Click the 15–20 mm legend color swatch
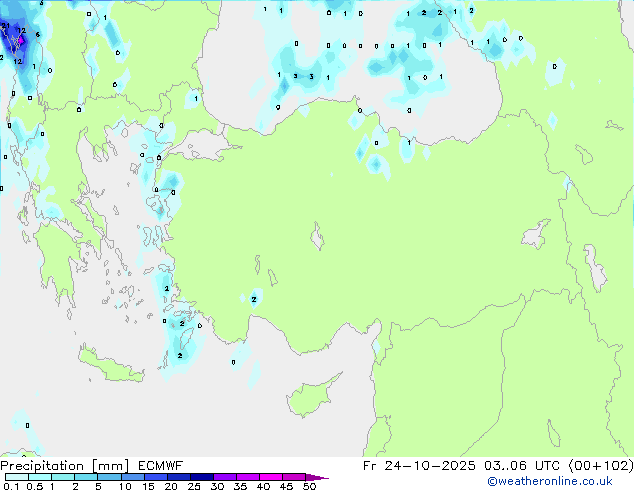This screenshot has height=490, width=634. 155,477
